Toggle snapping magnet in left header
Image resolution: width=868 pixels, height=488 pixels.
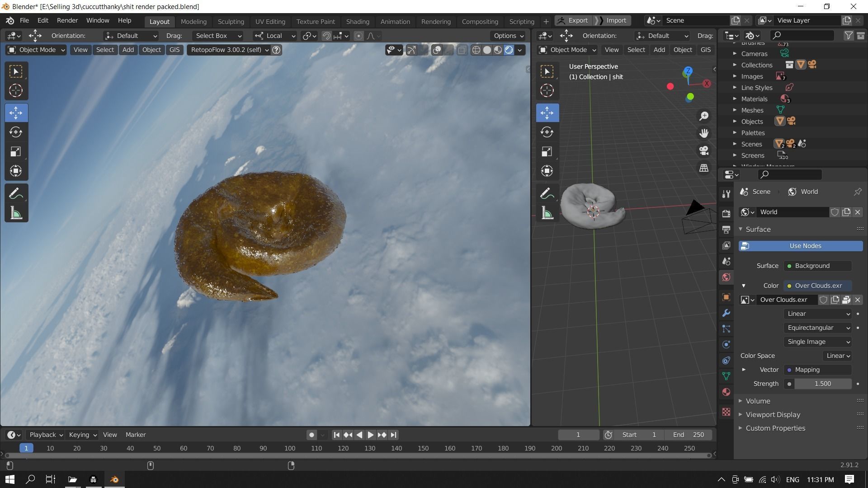pyautogui.click(x=326, y=36)
